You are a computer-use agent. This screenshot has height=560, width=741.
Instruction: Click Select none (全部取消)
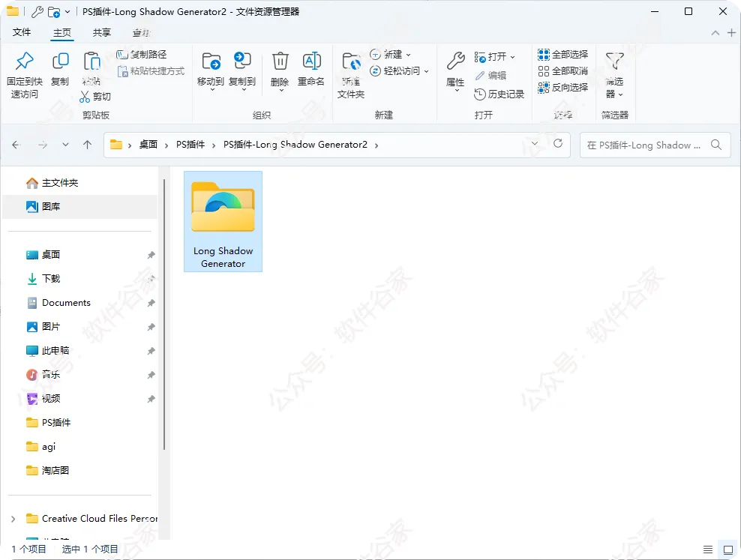(562, 71)
